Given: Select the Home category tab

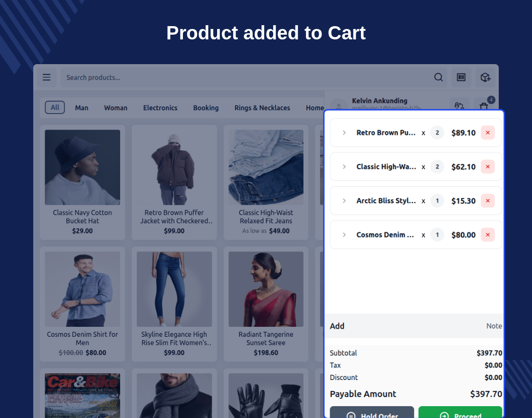Looking at the screenshot, I should pos(315,108).
